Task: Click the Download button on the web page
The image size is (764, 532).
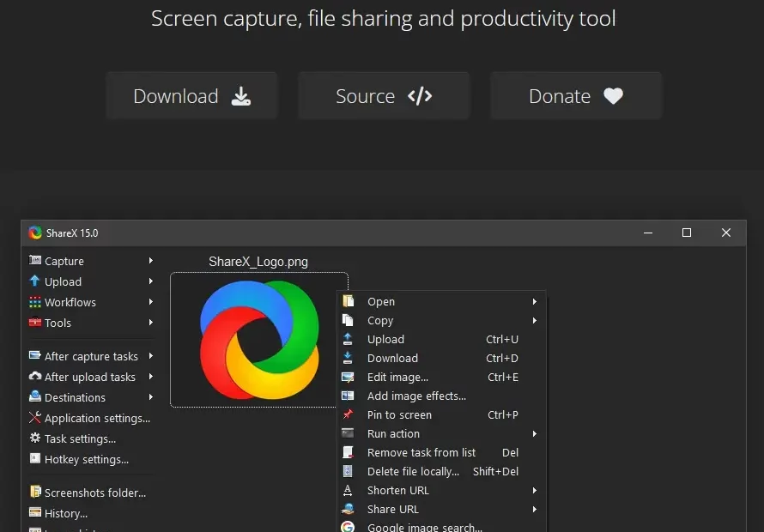Action: [x=191, y=96]
